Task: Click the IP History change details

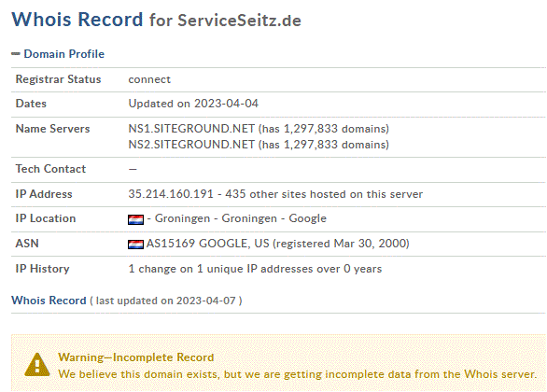Action: click(x=255, y=269)
